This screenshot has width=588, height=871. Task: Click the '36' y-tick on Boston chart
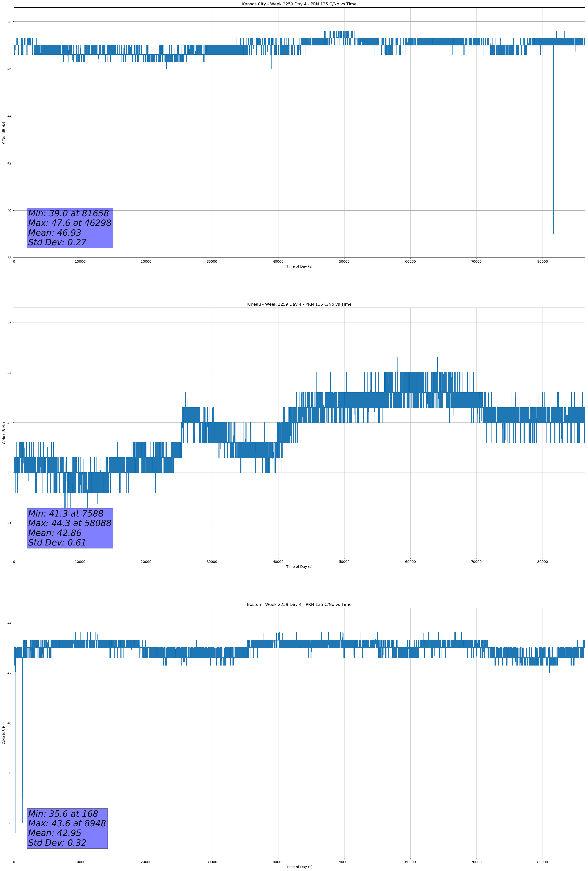coord(9,823)
